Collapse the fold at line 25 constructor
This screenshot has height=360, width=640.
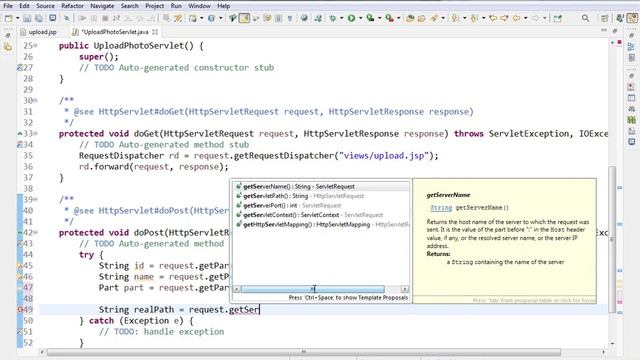(36, 46)
